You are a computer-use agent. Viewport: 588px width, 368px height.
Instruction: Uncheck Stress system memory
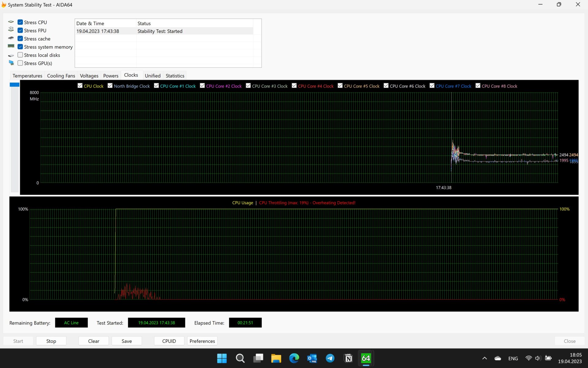20,47
